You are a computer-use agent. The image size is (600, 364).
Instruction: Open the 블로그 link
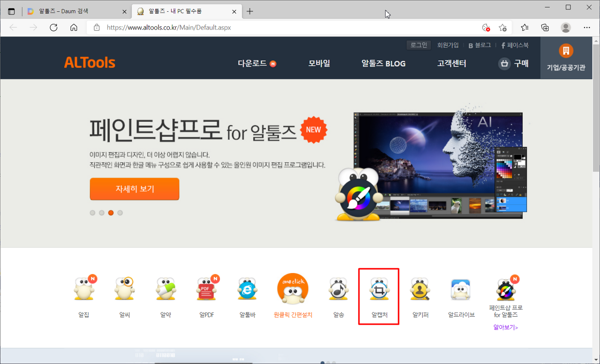480,45
